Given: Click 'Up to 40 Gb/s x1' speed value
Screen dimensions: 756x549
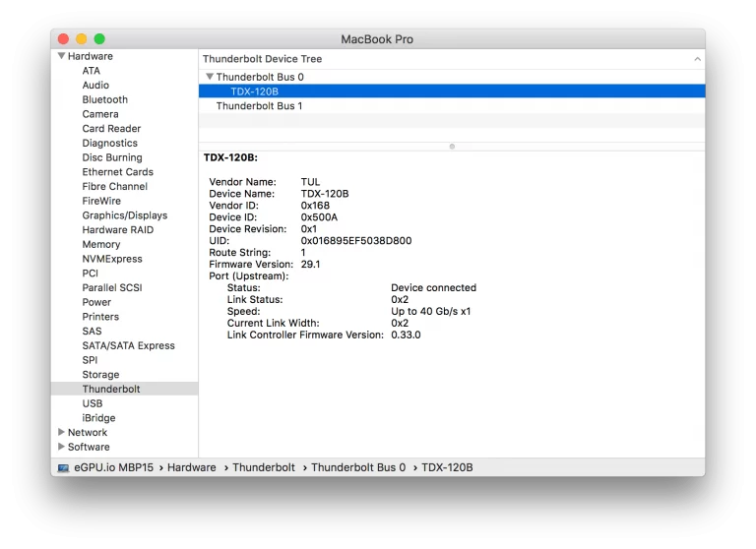Looking at the screenshot, I should point(430,311).
